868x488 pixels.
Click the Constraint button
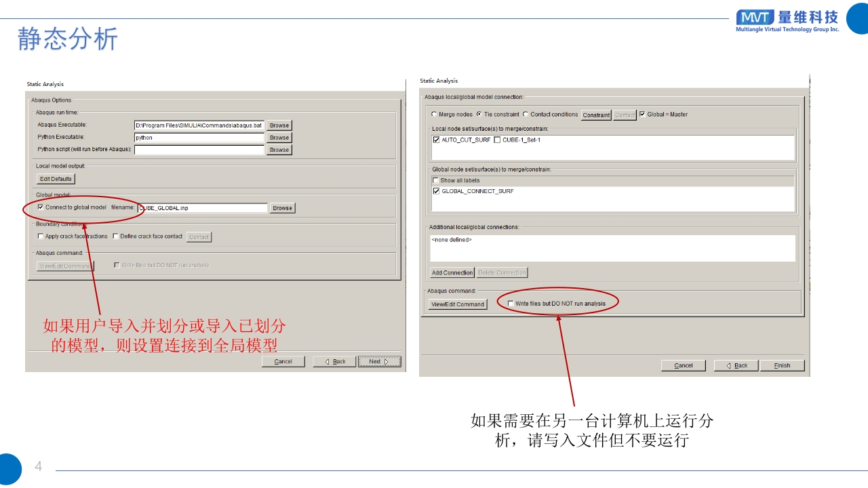pyautogui.click(x=596, y=115)
